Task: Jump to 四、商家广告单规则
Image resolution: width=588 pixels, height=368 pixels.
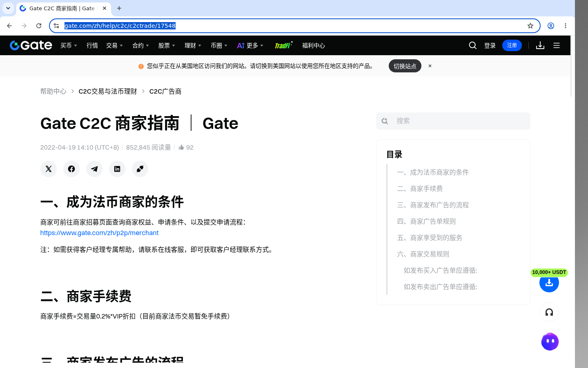Action: pyautogui.click(x=426, y=221)
